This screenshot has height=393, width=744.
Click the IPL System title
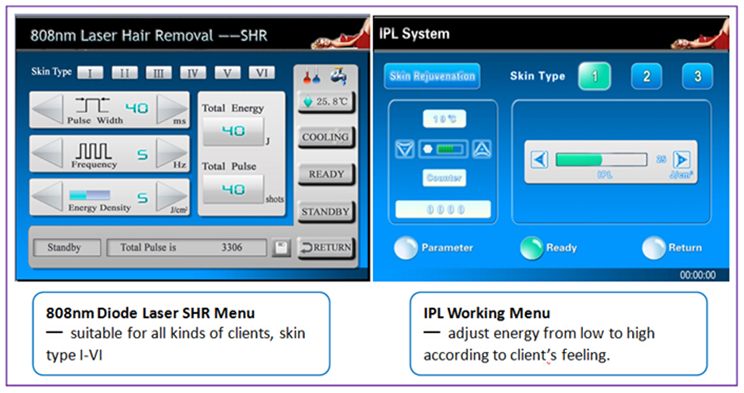pyautogui.click(x=414, y=34)
